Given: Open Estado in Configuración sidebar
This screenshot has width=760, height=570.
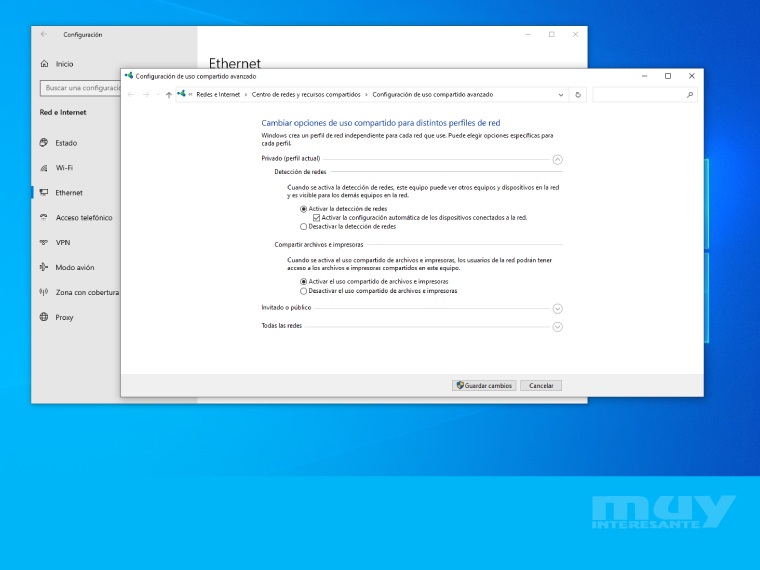Looking at the screenshot, I should point(66,143).
